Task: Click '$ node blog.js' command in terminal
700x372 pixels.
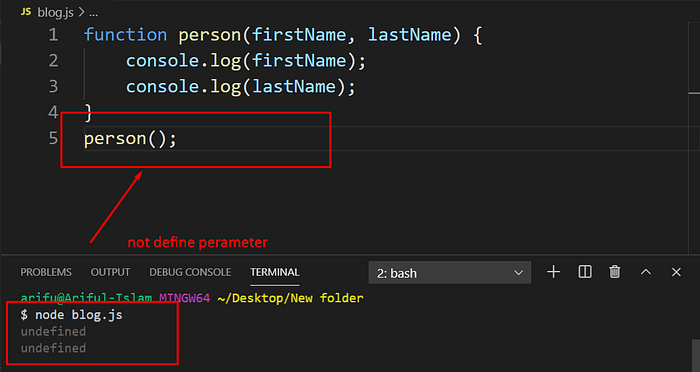Action: [x=71, y=315]
